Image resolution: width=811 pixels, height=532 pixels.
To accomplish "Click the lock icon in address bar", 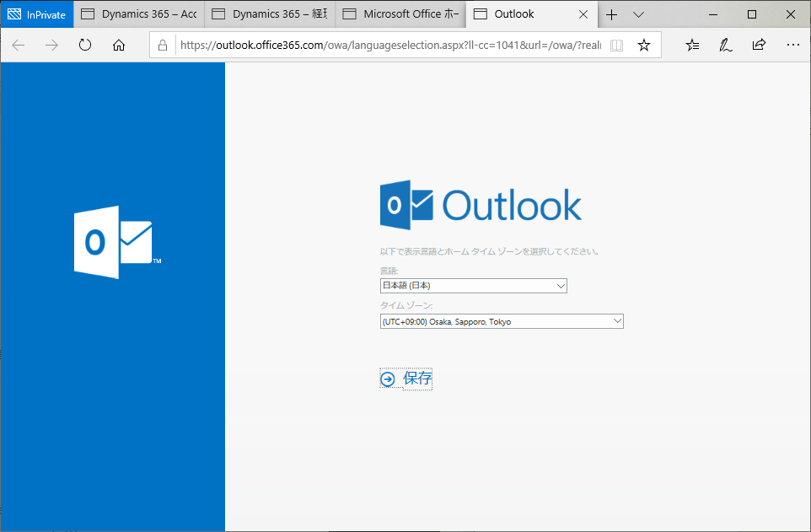I will pos(163,45).
